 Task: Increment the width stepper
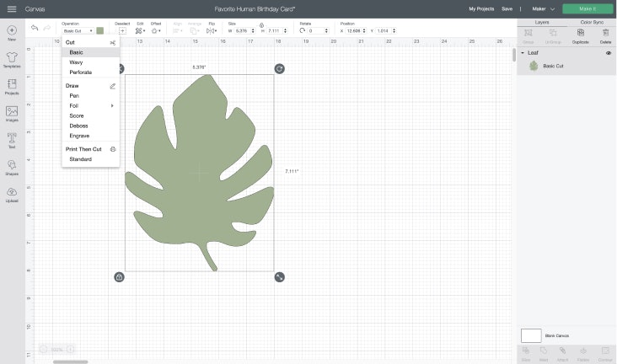(x=253, y=29)
